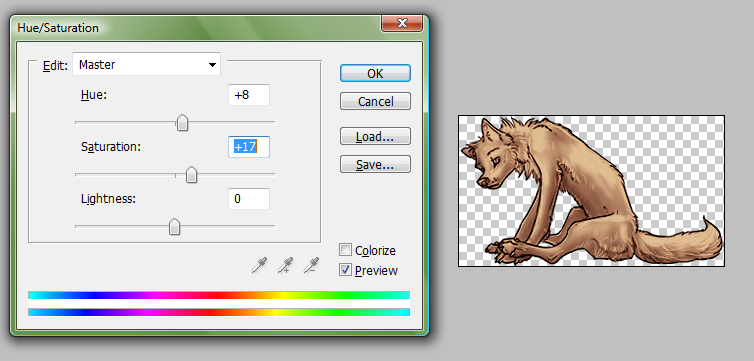Click the Hue slider handle

click(x=182, y=123)
